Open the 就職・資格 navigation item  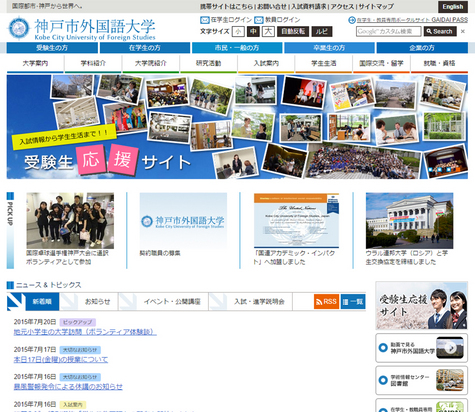tap(439, 63)
